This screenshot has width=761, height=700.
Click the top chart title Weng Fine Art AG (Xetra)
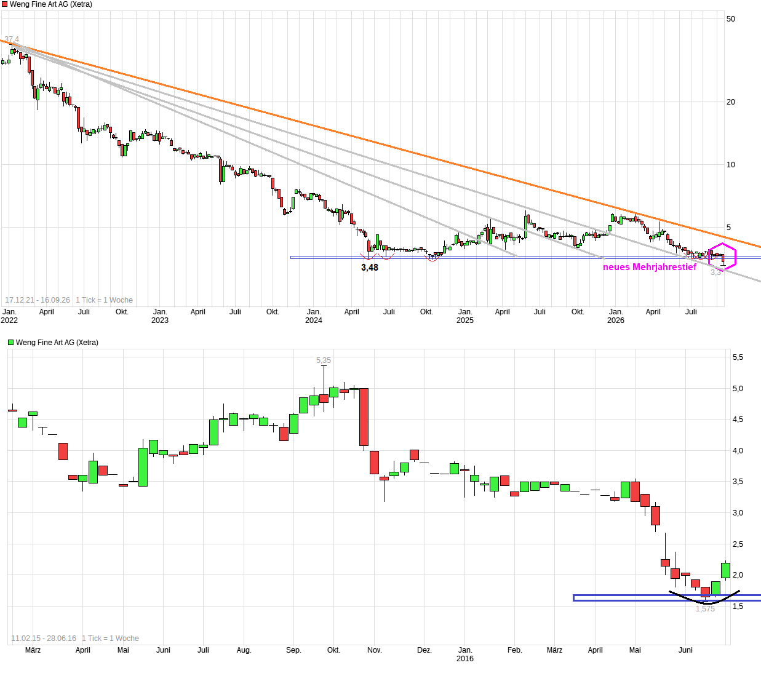tap(51, 4)
